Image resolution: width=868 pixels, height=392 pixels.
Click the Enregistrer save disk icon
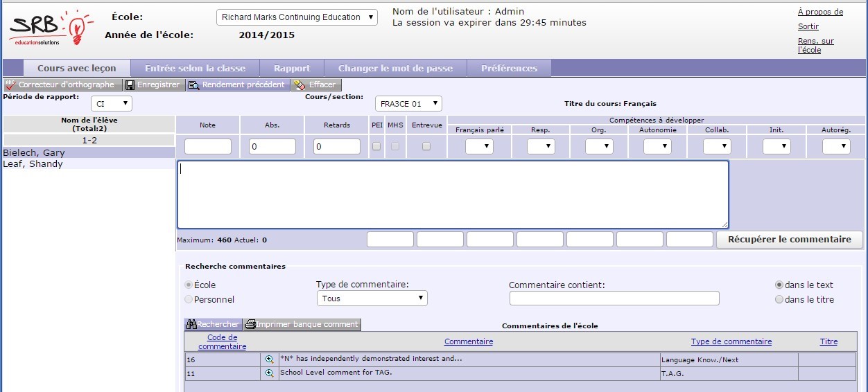click(130, 84)
